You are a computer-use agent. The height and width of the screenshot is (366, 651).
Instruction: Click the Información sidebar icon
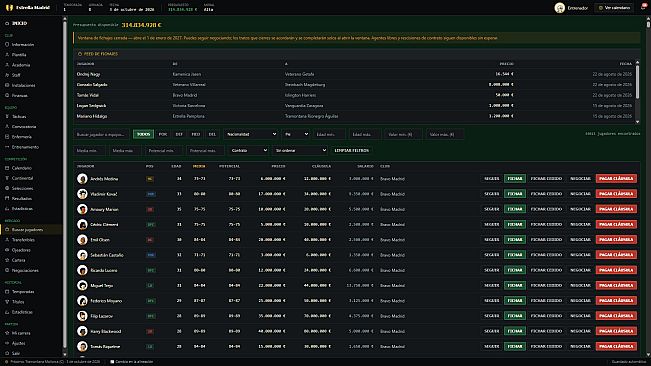(x=7, y=44)
